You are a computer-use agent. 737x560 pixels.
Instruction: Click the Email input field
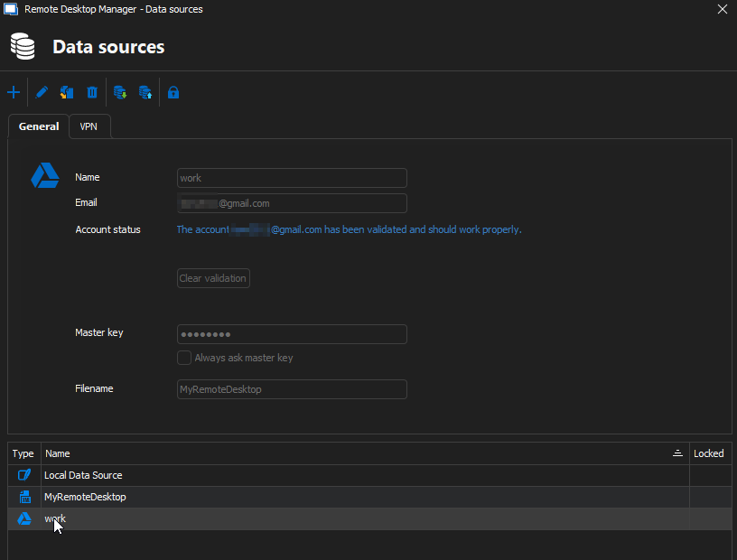tap(292, 203)
